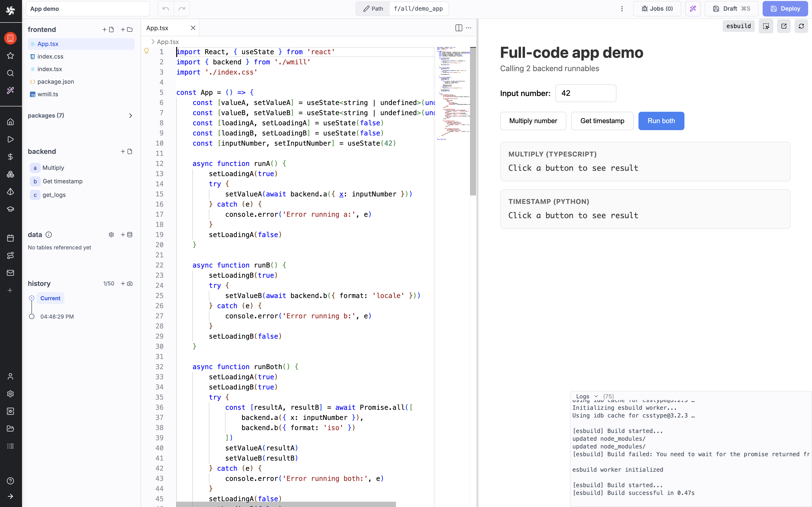Open the preview in a new tab
812x507 pixels.
click(x=784, y=26)
